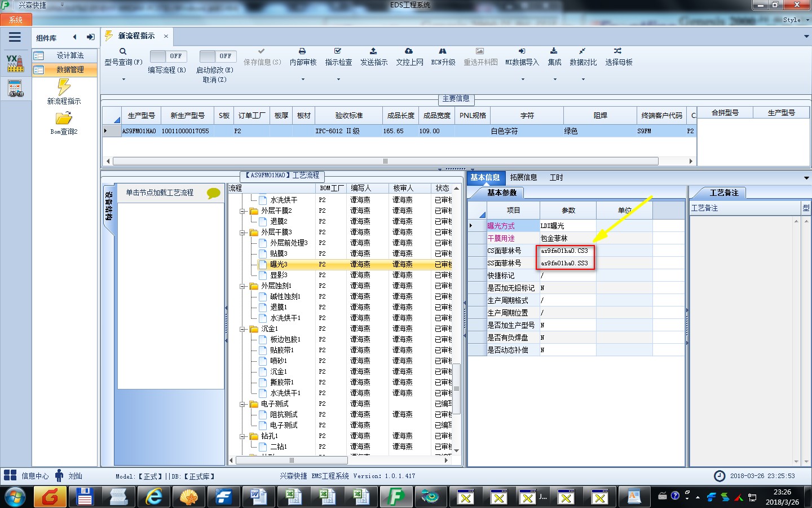Toggle the 启动修改(E) OFF switch
Viewport: 812px width, 508px height.
tap(219, 56)
